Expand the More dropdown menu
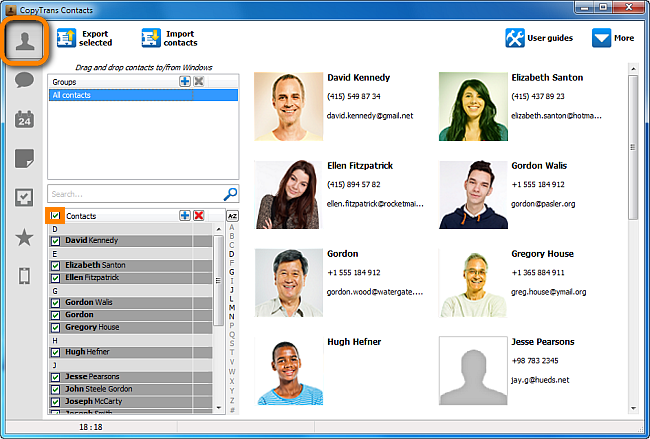Screen dimensions: 650x439 coord(613,38)
